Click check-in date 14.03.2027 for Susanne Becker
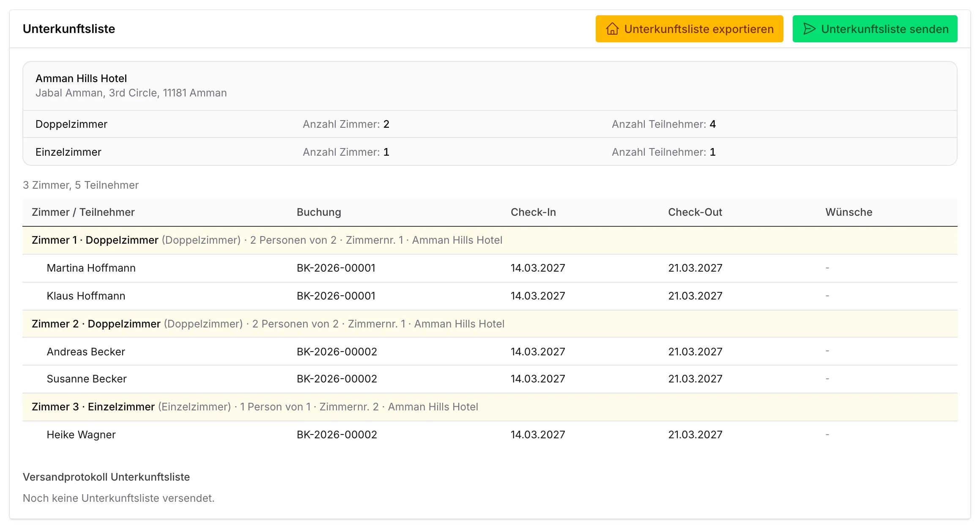This screenshot has width=980, height=528. coord(538,379)
